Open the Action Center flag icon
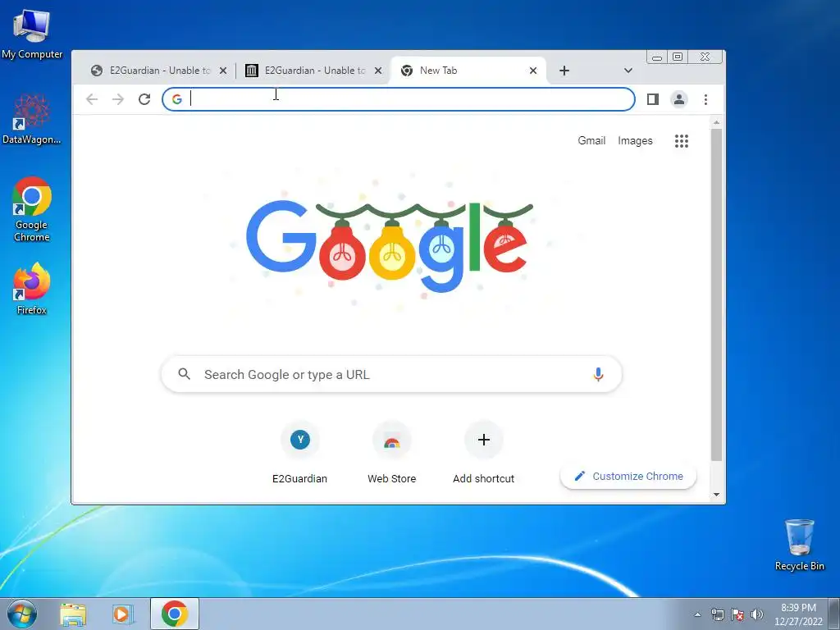 (737, 614)
